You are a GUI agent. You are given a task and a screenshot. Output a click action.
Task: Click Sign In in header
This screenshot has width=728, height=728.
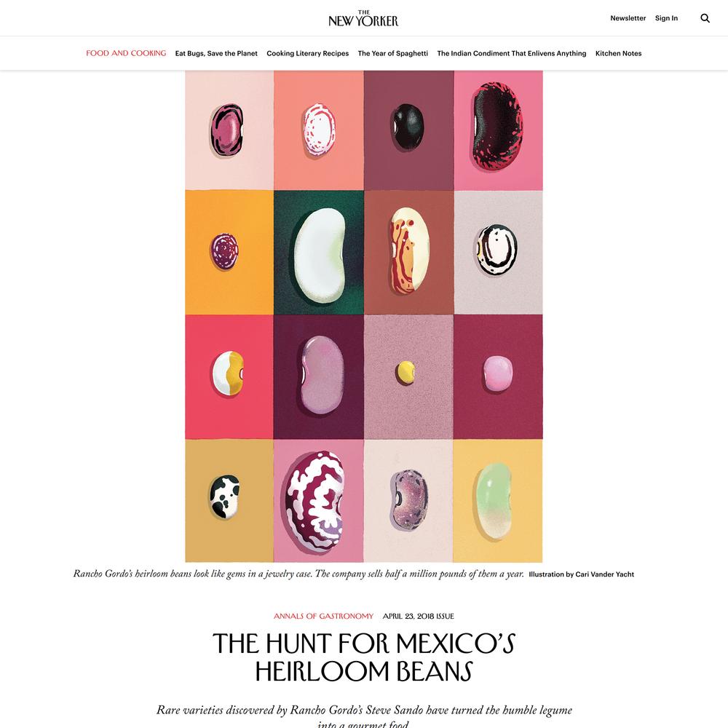[666, 18]
